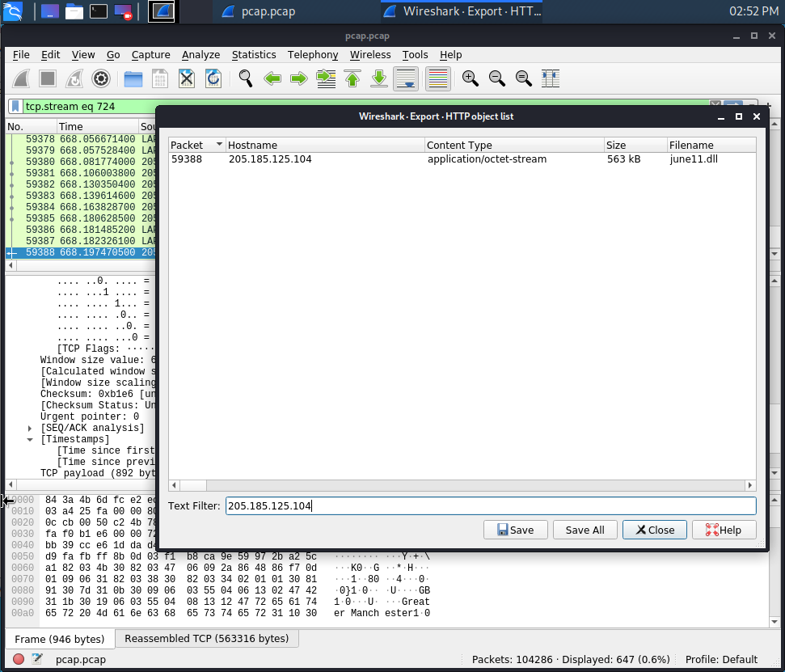Open the Tools menu
Image resolution: width=785 pixels, height=672 pixels.
[415, 54]
